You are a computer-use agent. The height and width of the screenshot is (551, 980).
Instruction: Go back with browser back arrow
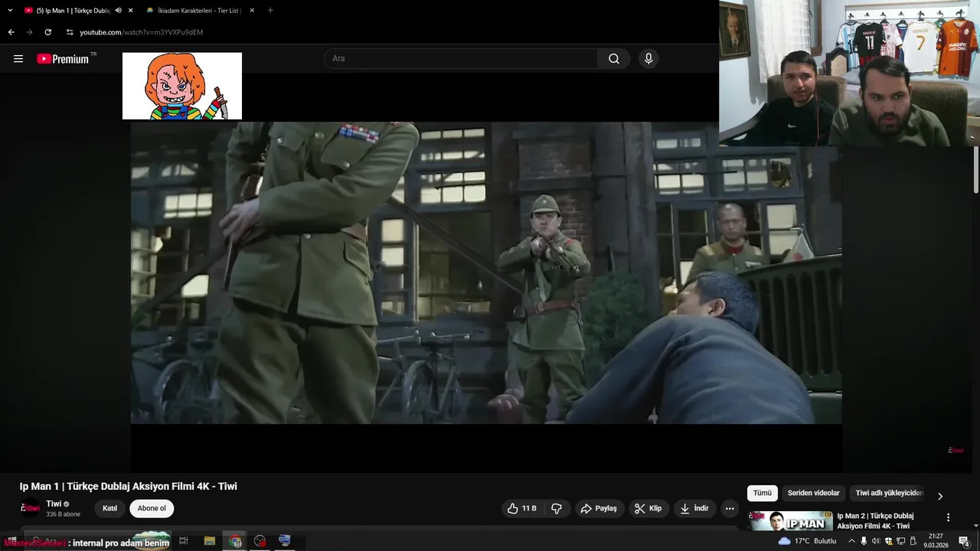tap(11, 32)
